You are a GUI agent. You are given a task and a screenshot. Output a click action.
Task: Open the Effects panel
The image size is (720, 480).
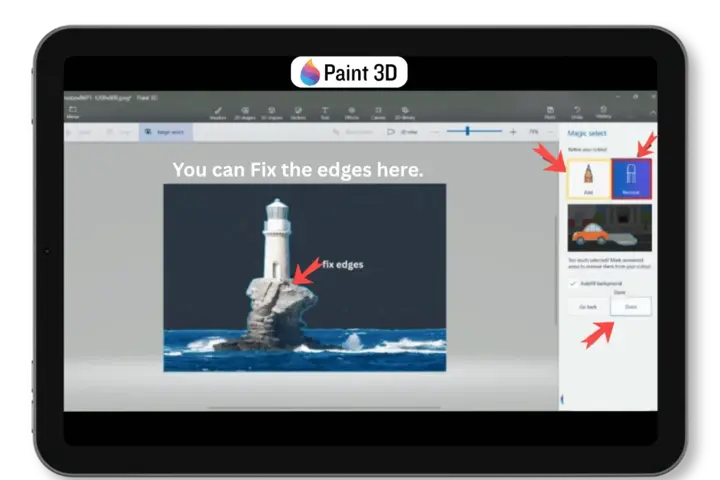tap(351, 112)
